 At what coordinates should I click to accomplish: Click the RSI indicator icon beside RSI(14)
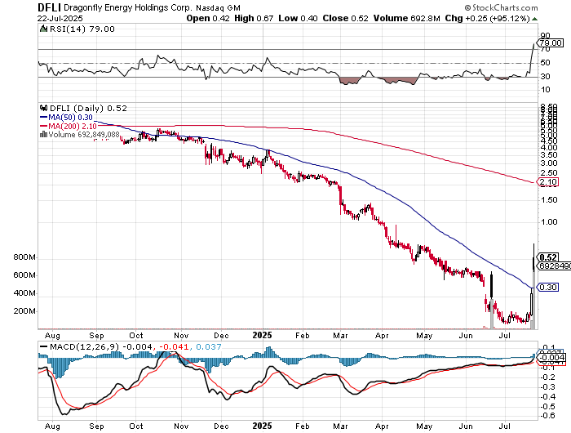click(x=43, y=29)
